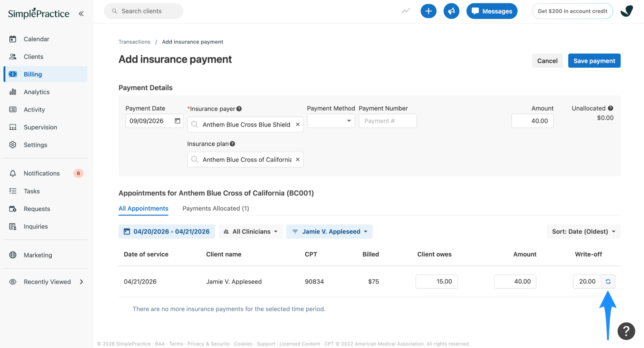
Task: Open the analytics trend line icon
Action: tap(406, 11)
